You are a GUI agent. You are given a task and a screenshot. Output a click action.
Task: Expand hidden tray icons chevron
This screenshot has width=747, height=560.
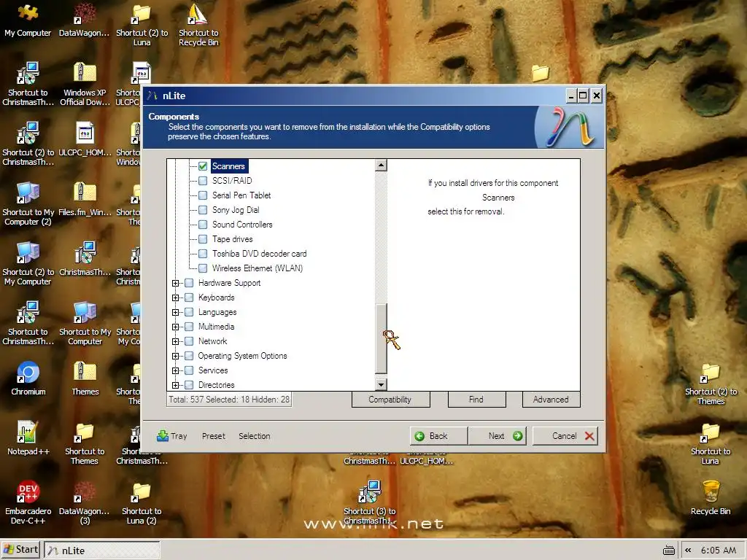point(688,550)
